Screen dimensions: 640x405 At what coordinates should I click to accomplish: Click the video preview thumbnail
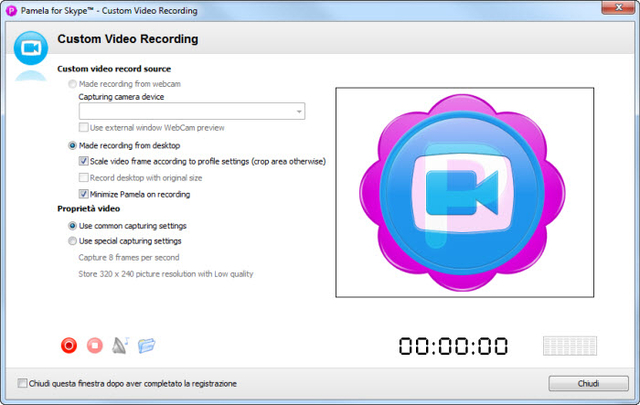pyautogui.click(x=464, y=192)
